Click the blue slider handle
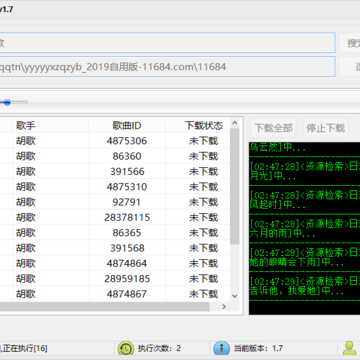Image resolution: width=360 pixels, height=360 pixels. click(7, 102)
